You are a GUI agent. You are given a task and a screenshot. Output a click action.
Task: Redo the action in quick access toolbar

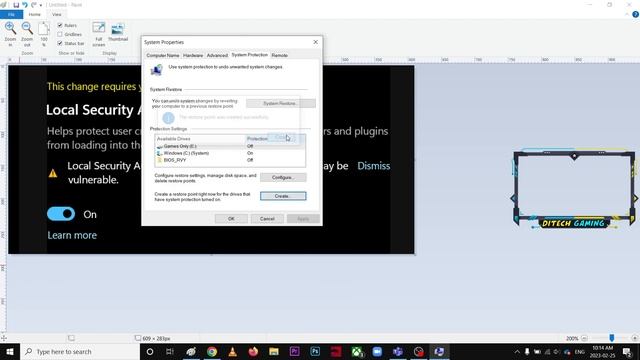coord(33,5)
